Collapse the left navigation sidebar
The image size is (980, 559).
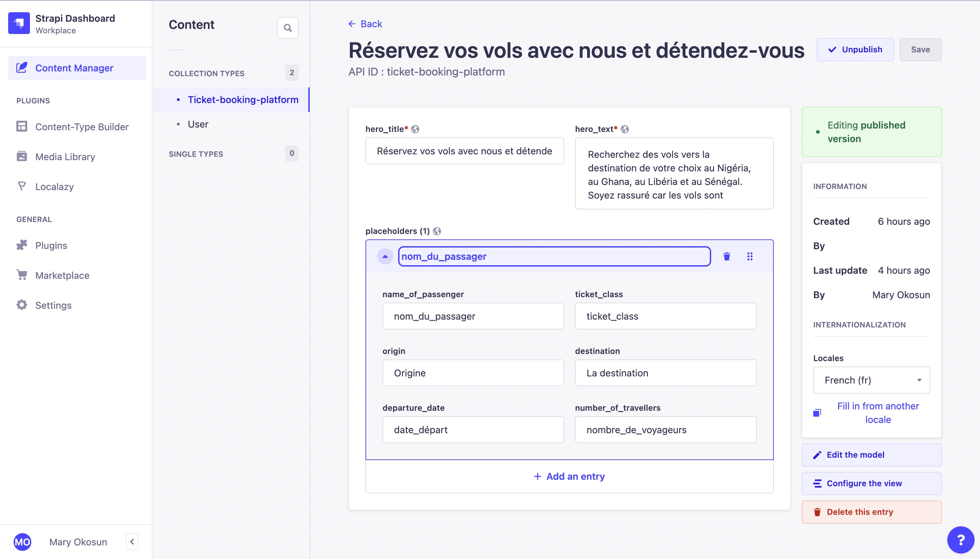[x=132, y=541]
